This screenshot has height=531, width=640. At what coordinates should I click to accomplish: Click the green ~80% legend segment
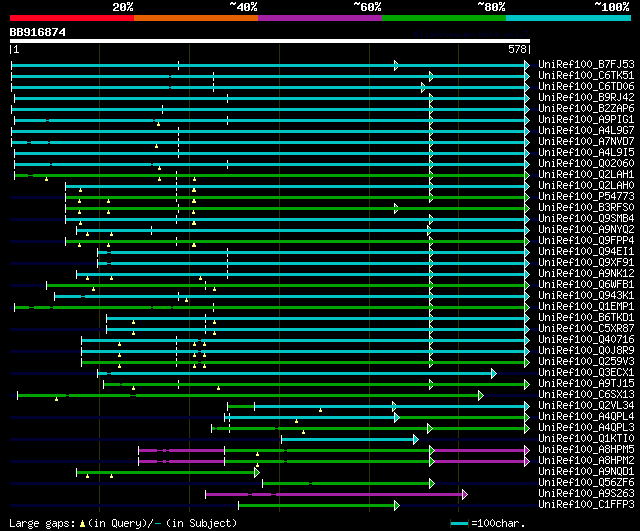pyautogui.click(x=444, y=18)
